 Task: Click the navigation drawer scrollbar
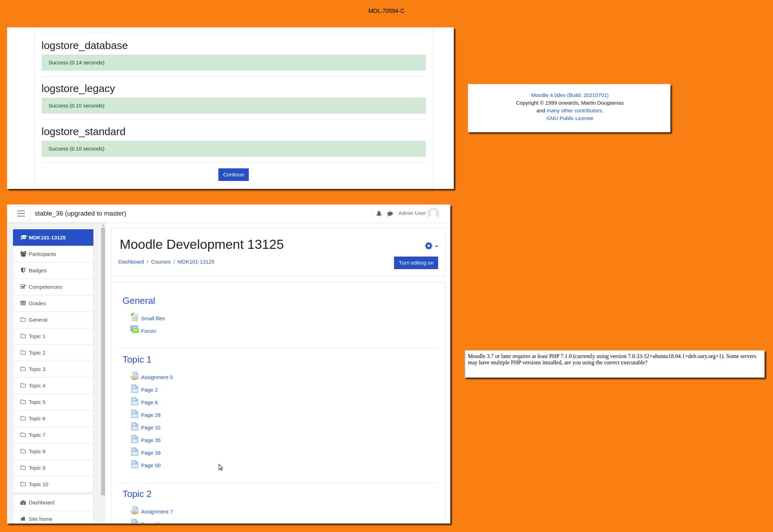coord(103,361)
